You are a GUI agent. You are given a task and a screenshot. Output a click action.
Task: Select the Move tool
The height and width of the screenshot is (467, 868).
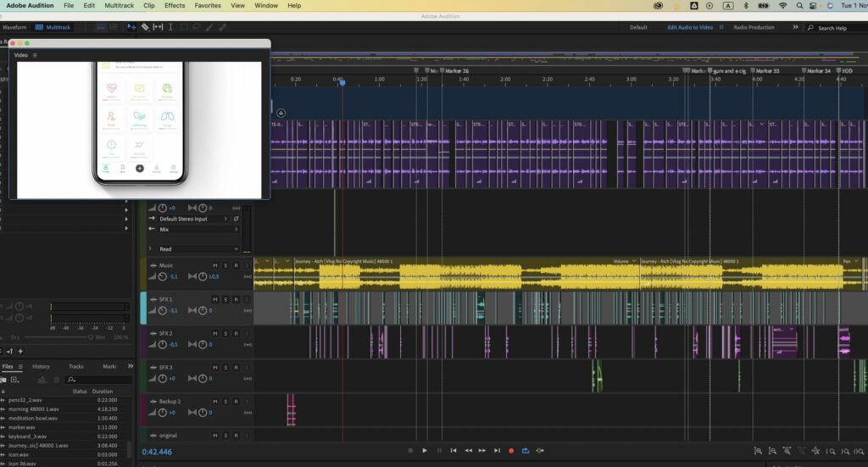coord(131,27)
